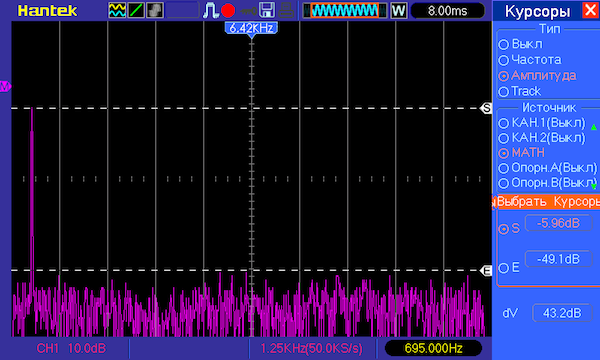Click the printer icon
Viewport: 600px width, 360px height.
(286, 10)
